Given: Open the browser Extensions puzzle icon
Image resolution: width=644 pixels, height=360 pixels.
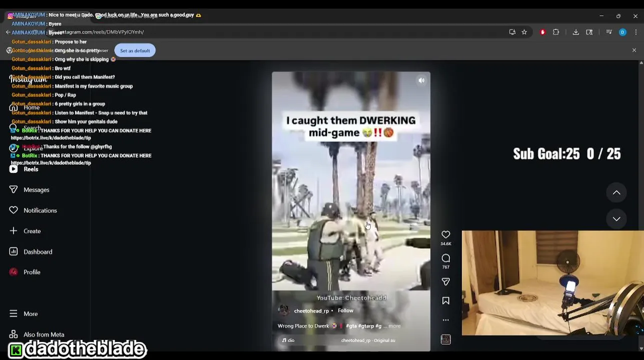Looking at the screenshot, I should pos(556,32).
